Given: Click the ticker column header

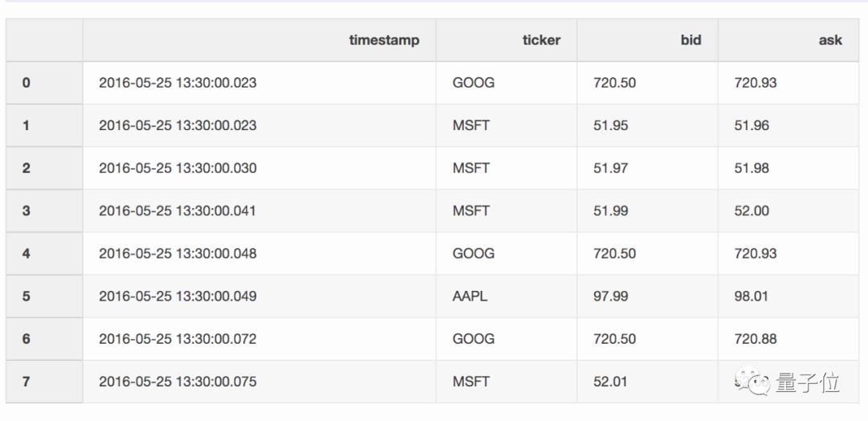Looking at the screenshot, I should click(541, 40).
